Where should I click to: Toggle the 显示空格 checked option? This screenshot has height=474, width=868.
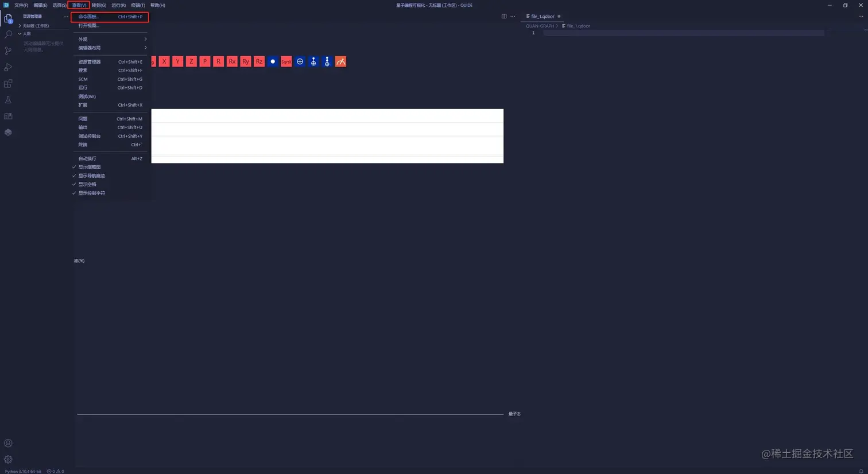pos(110,184)
